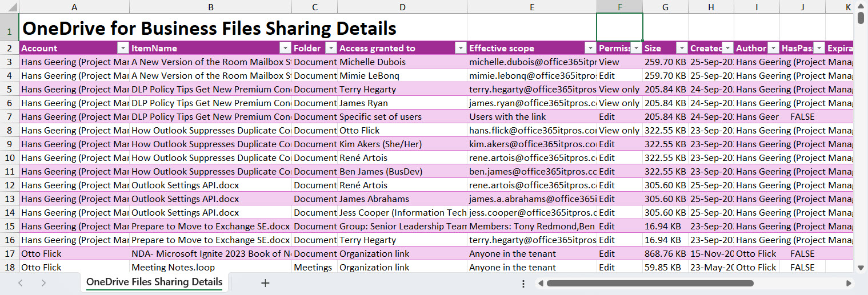868x295 pixels.
Task: Click the Meeting Notes.loop cell
Action: click(211, 267)
